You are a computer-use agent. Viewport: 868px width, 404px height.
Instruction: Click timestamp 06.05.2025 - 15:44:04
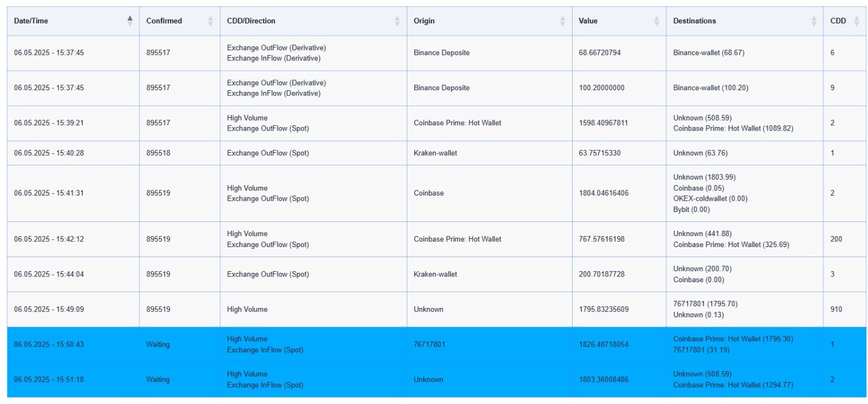click(x=49, y=274)
